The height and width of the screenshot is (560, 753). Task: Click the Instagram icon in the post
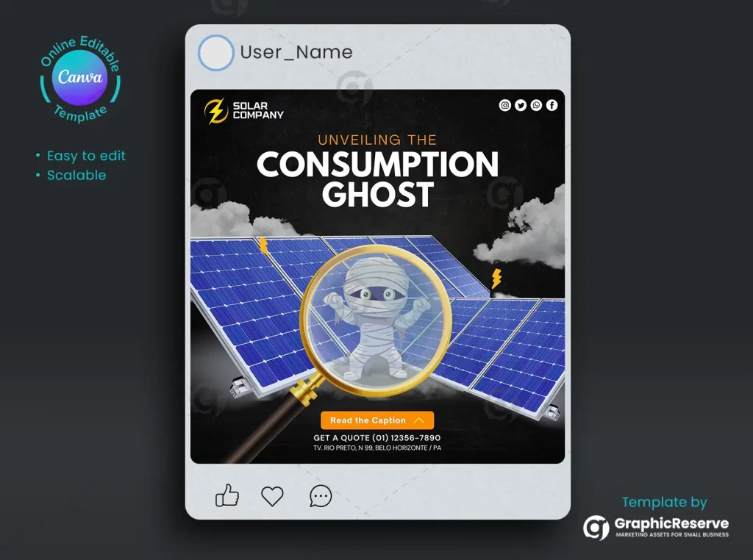(x=504, y=105)
